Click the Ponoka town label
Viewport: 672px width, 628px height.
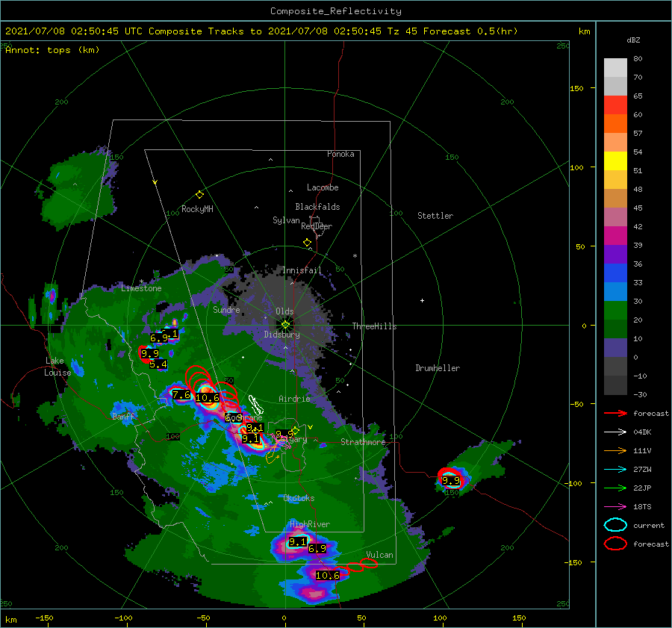[x=340, y=154]
